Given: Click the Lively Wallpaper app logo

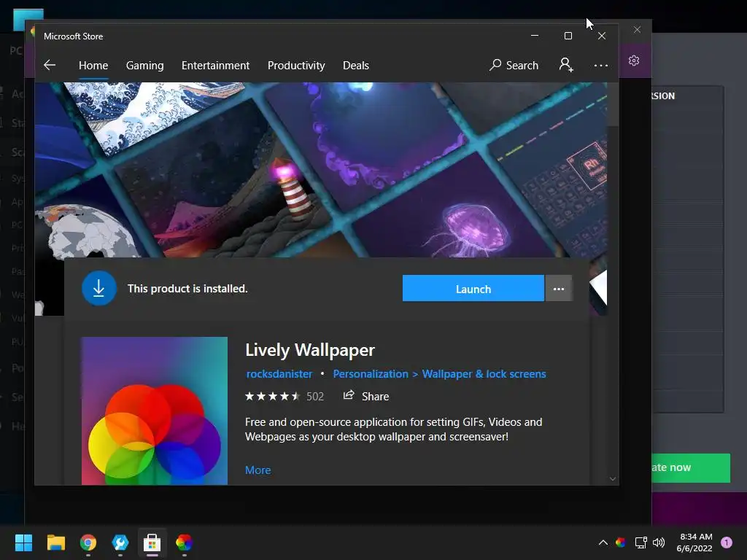Looking at the screenshot, I should (155, 411).
